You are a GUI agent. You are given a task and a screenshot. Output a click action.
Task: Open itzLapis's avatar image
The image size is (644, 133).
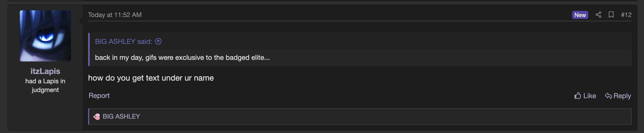coord(45,36)
